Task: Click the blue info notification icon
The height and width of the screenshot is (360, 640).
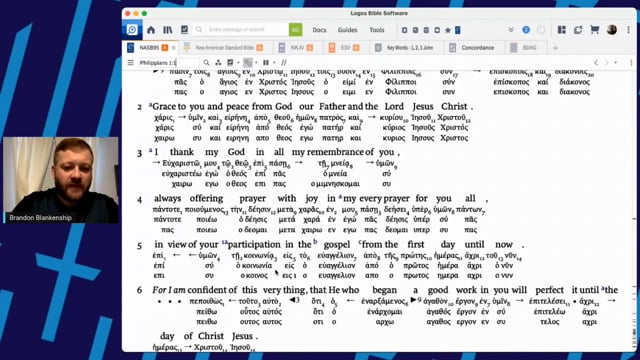Action: click(526, 30)
